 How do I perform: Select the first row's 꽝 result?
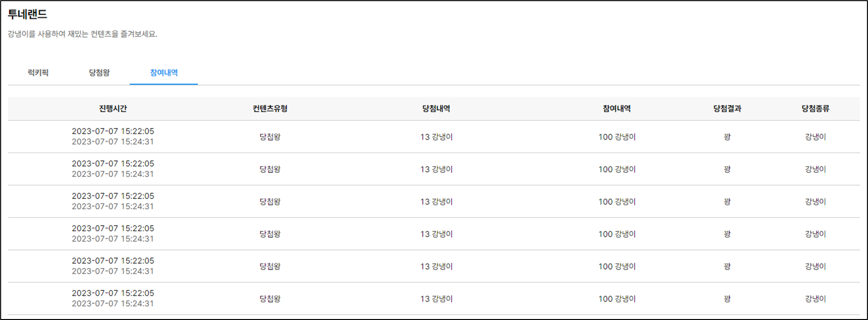tap(727, 137)
